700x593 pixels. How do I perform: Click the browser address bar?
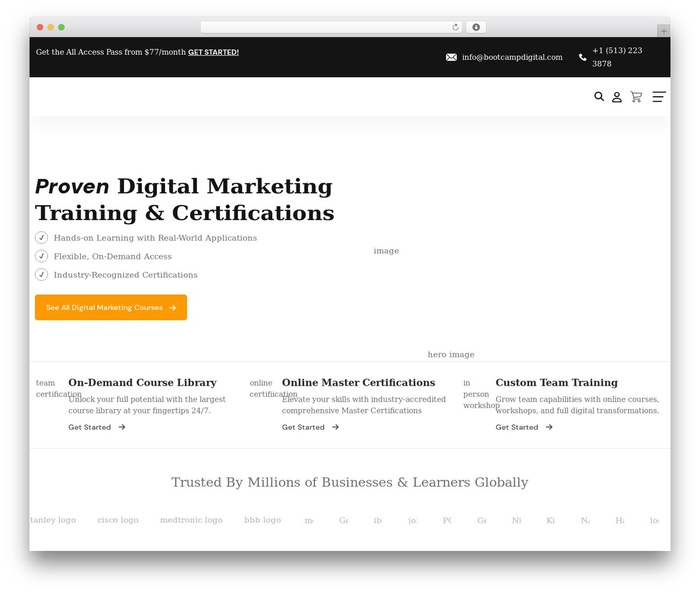[x=331, y=27]
